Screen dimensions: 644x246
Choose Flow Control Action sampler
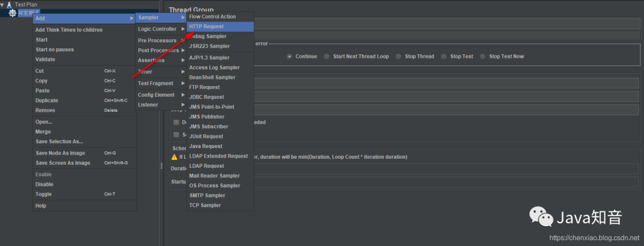tap(220, 17)
